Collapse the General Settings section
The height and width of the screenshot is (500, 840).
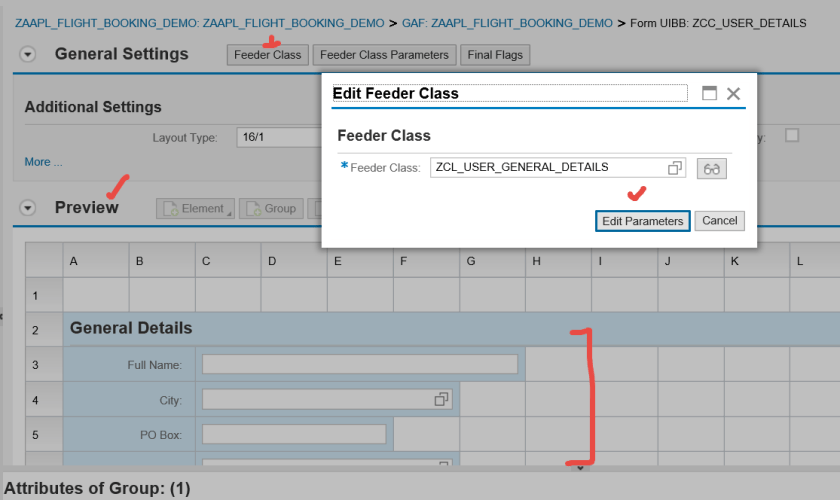[x=28, y=55]
